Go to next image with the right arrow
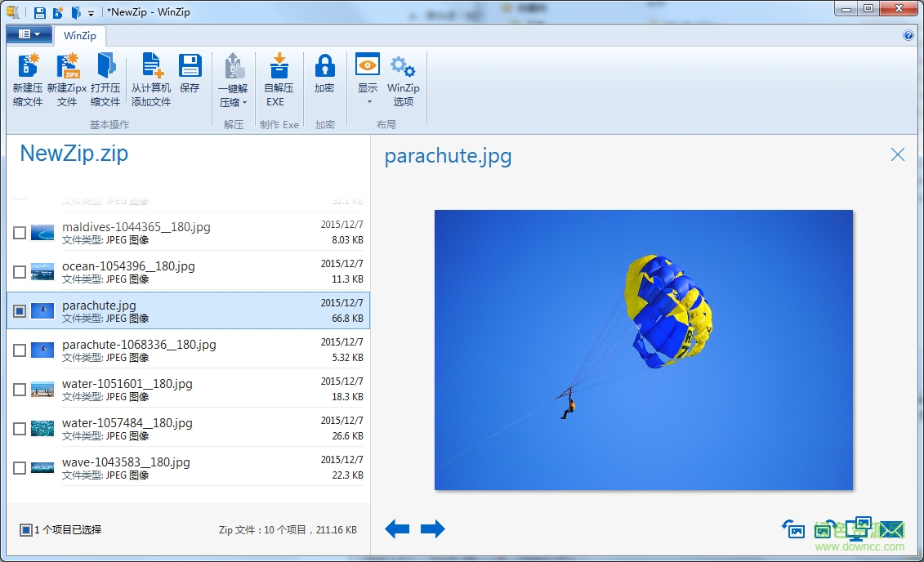Image resolution: width=924 pixels, height=562 pixels. pos(433,529)
